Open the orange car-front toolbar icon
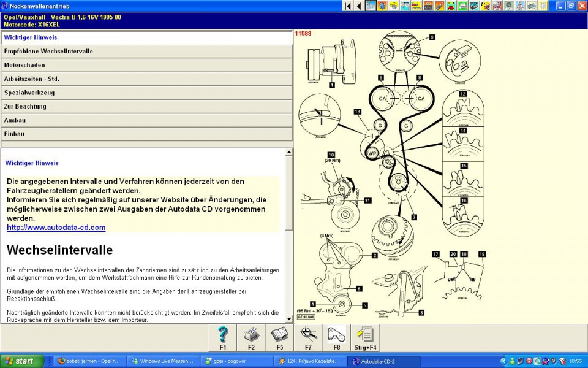588x368 pixels. 428,6
